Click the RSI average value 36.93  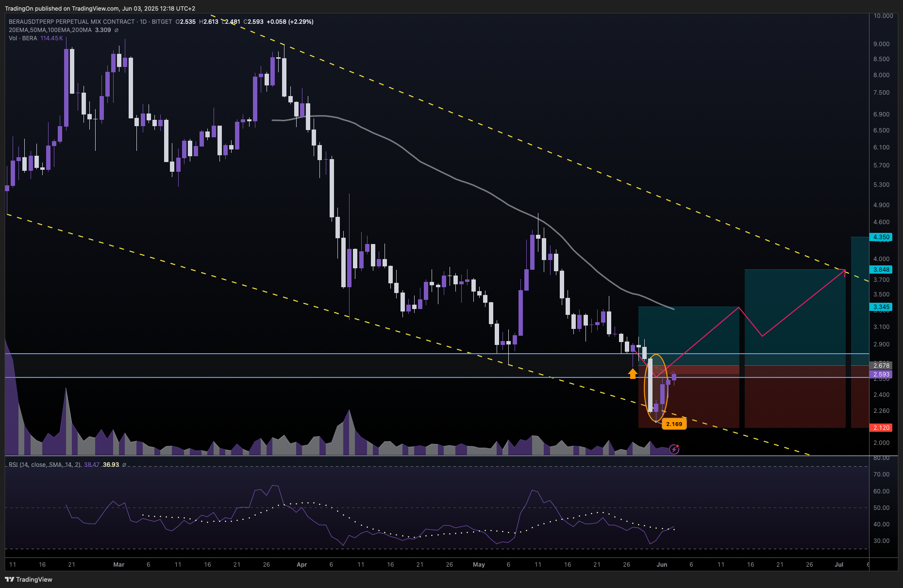click(111, 465)
